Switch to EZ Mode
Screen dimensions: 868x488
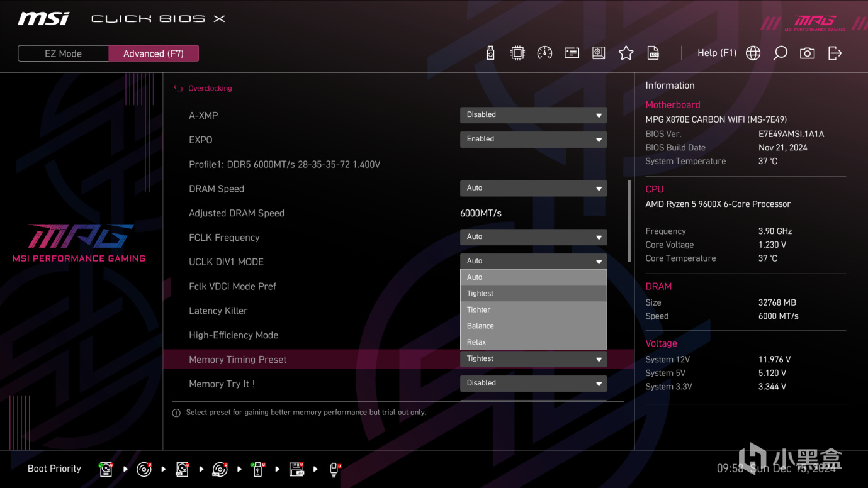click(x=64, y=53)
